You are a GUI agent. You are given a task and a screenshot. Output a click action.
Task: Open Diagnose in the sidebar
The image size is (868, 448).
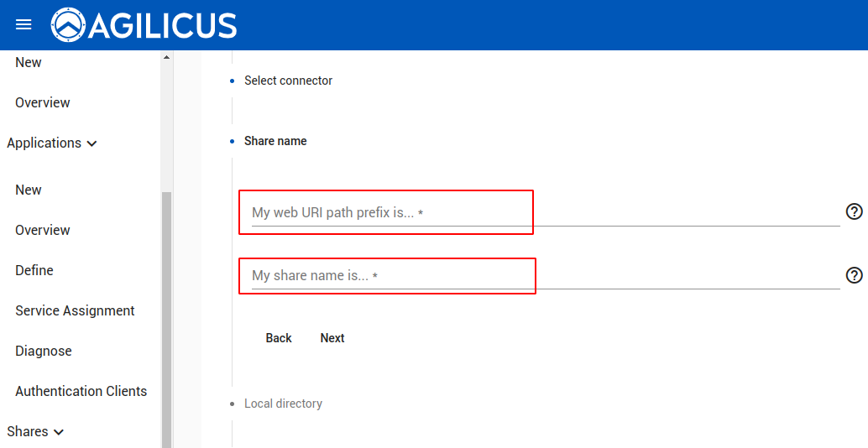pyautogui.click(x=44, y=352)
